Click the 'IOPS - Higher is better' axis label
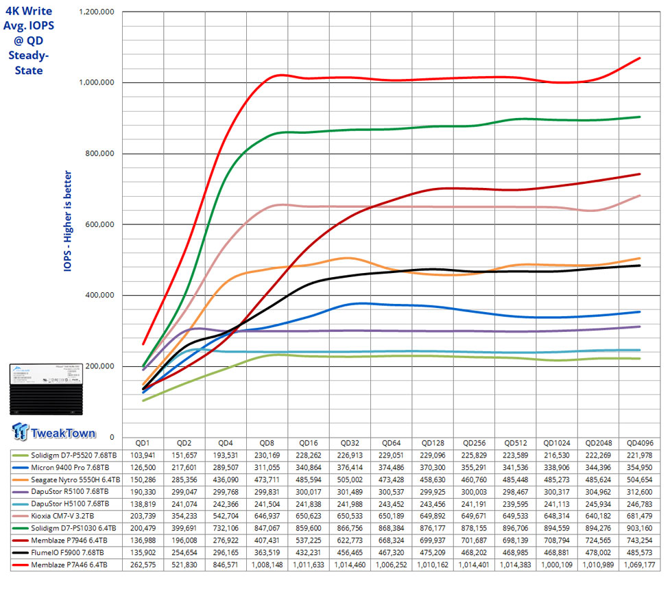This screenshot has height=616, width=672. (x=68, y=221)
